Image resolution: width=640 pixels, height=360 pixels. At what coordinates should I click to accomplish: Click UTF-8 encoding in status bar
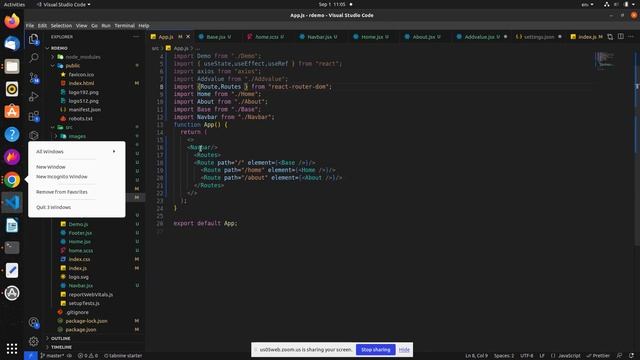(527, 356)
